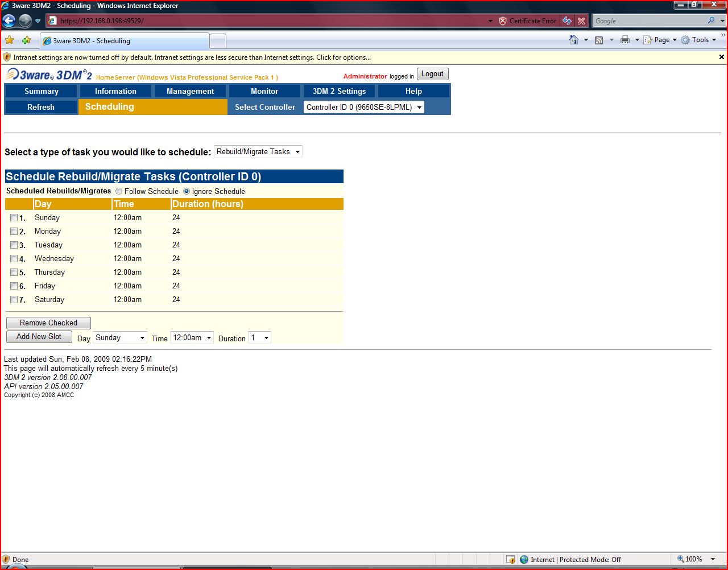Viewport: 728px width, 570px height.
Task: Click the status bar Done shield icon
Action: (x=6, y=559)
